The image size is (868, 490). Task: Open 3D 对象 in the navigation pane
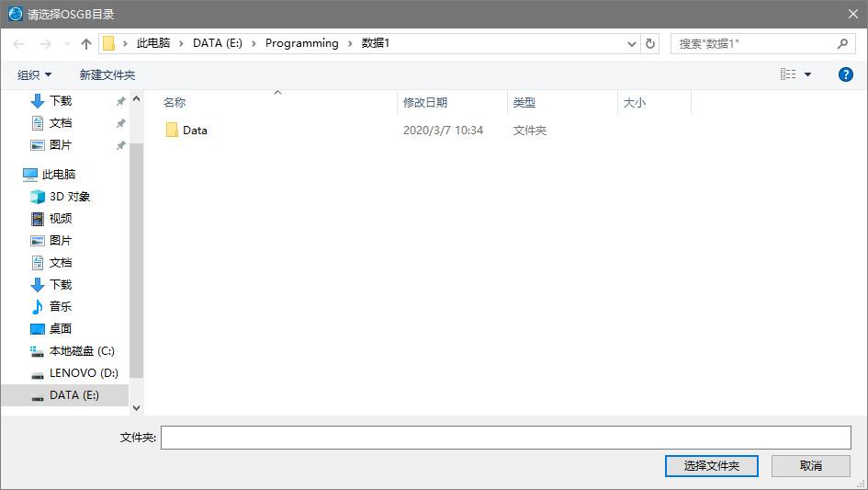click(69, 197)
